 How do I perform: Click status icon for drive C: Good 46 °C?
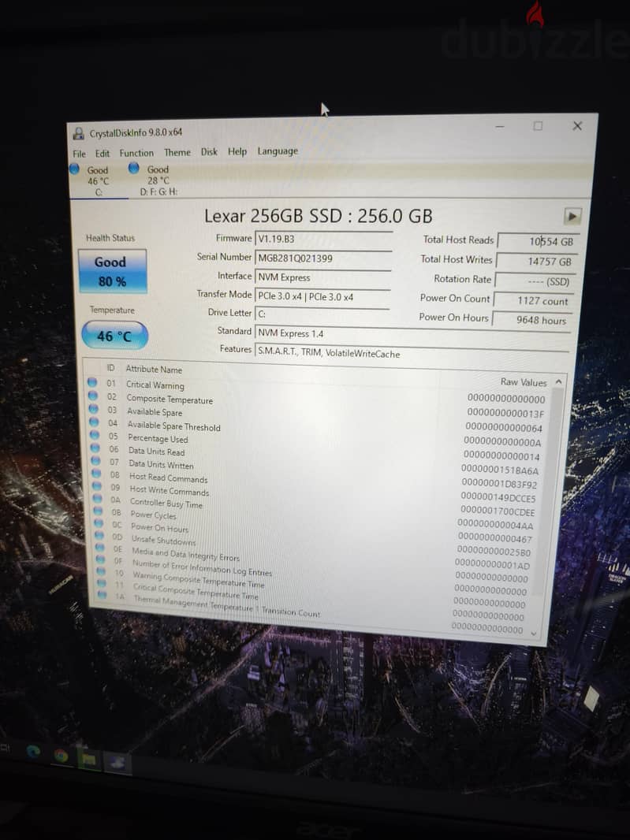(x=75, y=169)
